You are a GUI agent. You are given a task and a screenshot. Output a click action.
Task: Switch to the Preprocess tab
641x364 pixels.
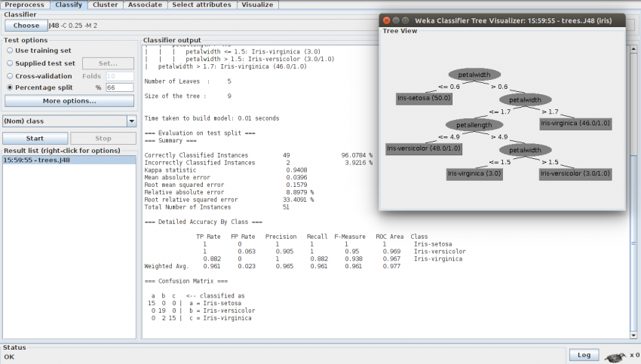click(25, 5)
